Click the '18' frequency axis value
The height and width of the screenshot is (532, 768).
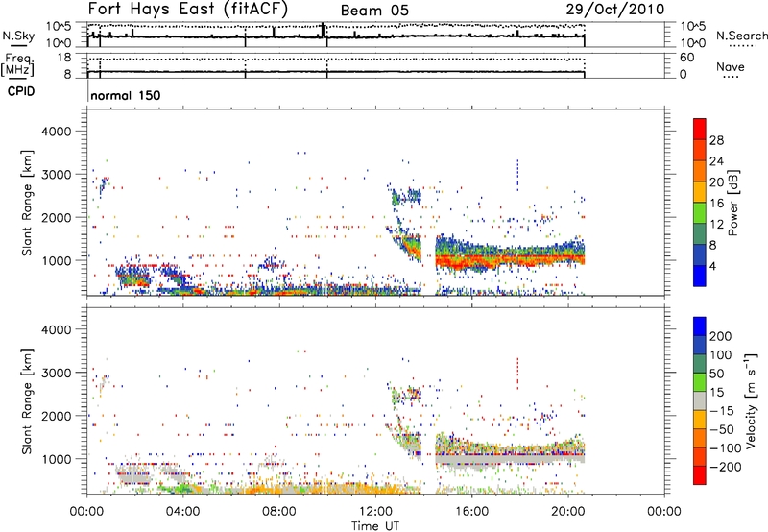click(64, 58)
